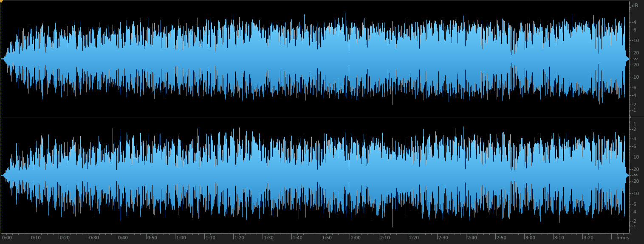The width and height of the screenshot is (644, 244).
Task: Click the yellow playhead marker at the waveform start
Action: 2,2
